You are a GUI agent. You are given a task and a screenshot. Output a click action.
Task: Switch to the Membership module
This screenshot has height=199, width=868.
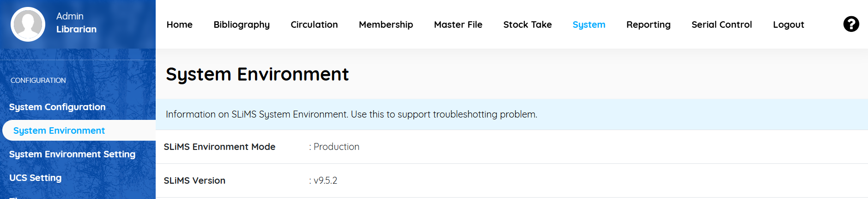tap(386, 25)
